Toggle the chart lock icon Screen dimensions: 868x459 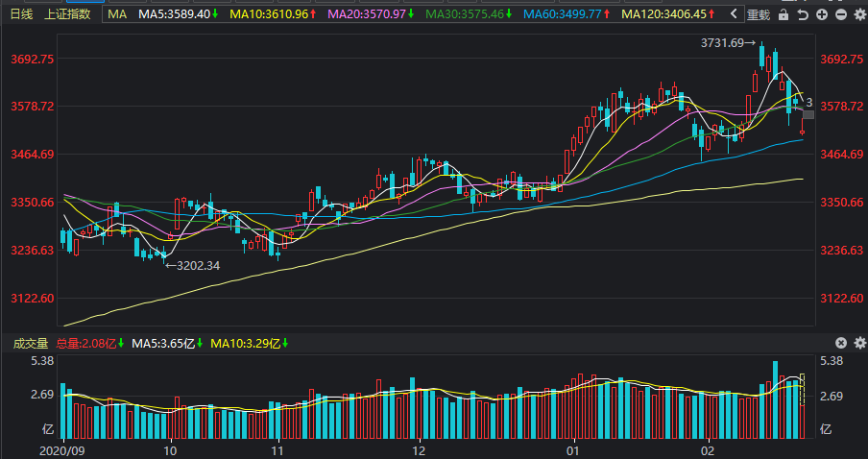pos(784,15)
